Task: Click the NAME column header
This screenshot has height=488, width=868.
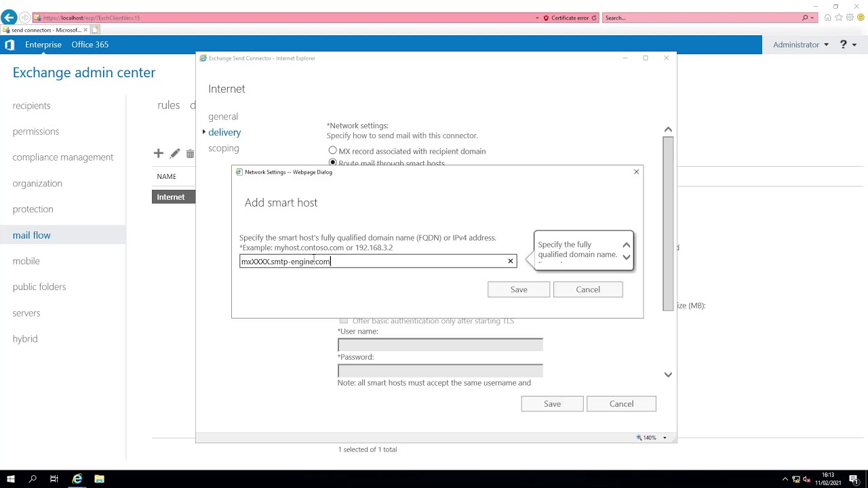Action: tap(166, 176)
